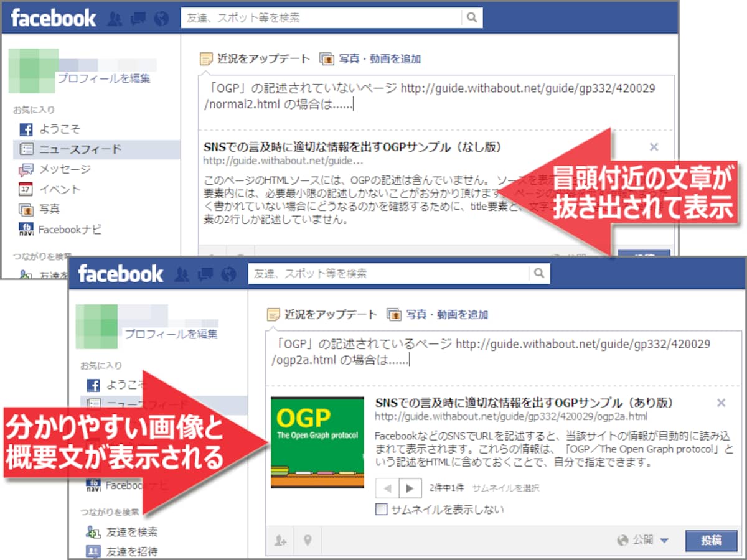Check サムネイルを表示しない checkbox

[381, 510]
